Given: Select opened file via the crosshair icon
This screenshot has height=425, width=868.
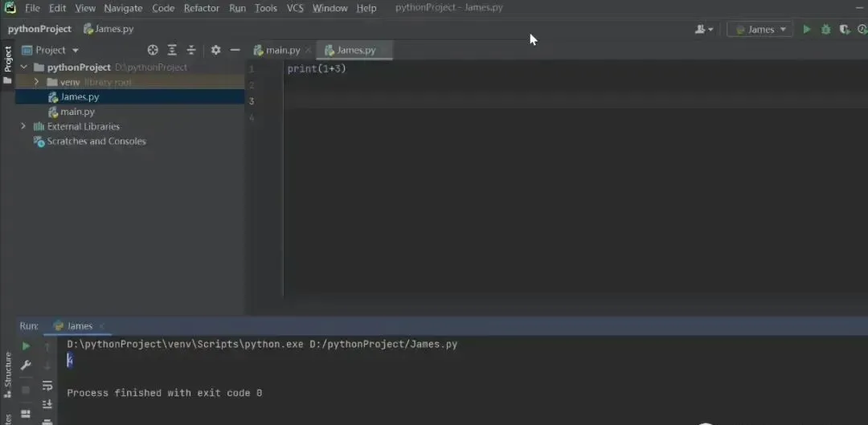Looking at the screenshot, I should click(153, 50).
